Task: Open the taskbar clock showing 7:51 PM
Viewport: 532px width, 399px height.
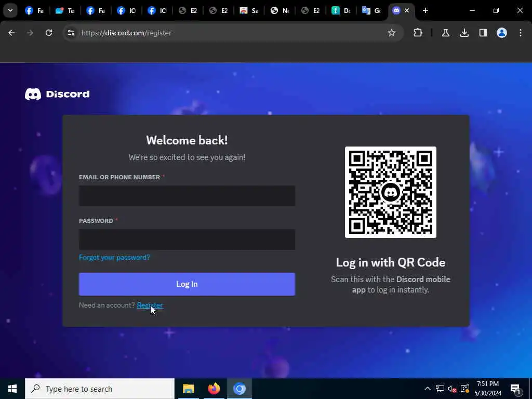Action: (x=487, y=389)
